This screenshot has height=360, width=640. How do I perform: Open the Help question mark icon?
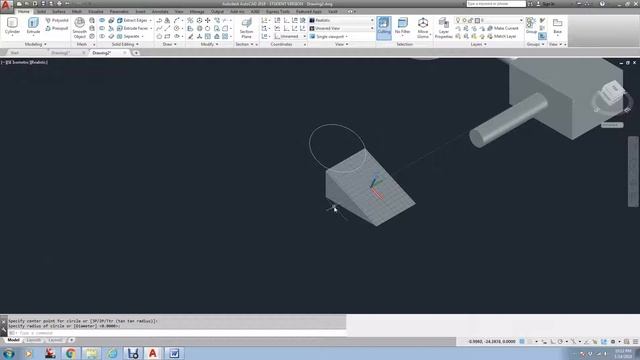602,4
